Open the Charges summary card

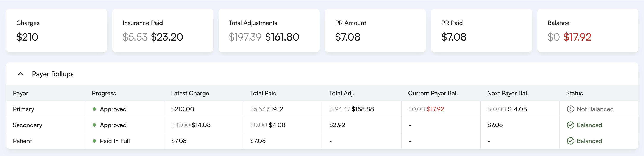56,31
